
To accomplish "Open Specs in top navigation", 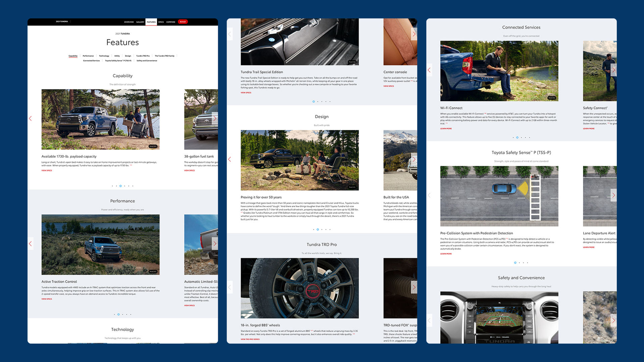I will 161,22.
